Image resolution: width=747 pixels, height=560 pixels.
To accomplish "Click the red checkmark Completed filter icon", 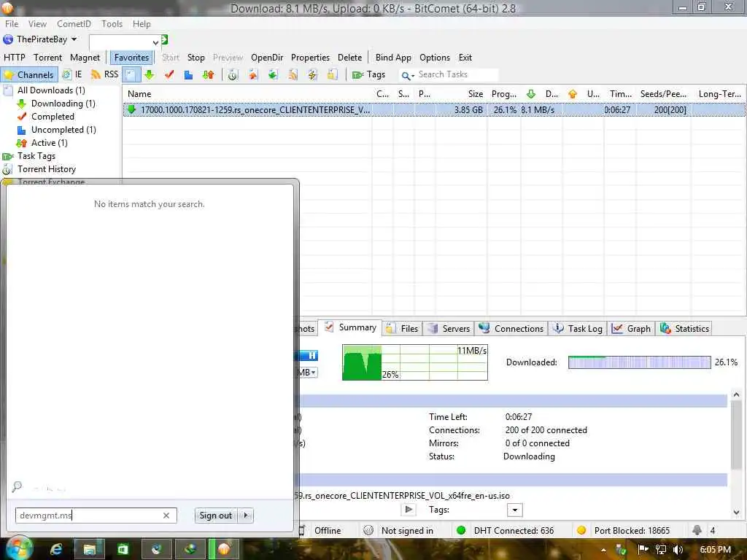I will (169, 75).
